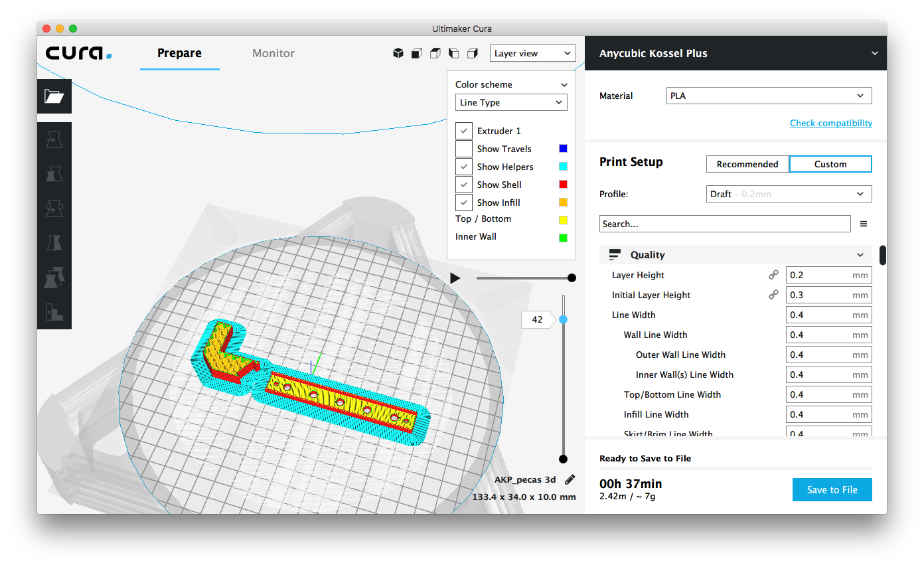Screen dimensions: 924x567
Task: Open the Line Type color scheme dropdown
Action: click(x=511, y=102)
